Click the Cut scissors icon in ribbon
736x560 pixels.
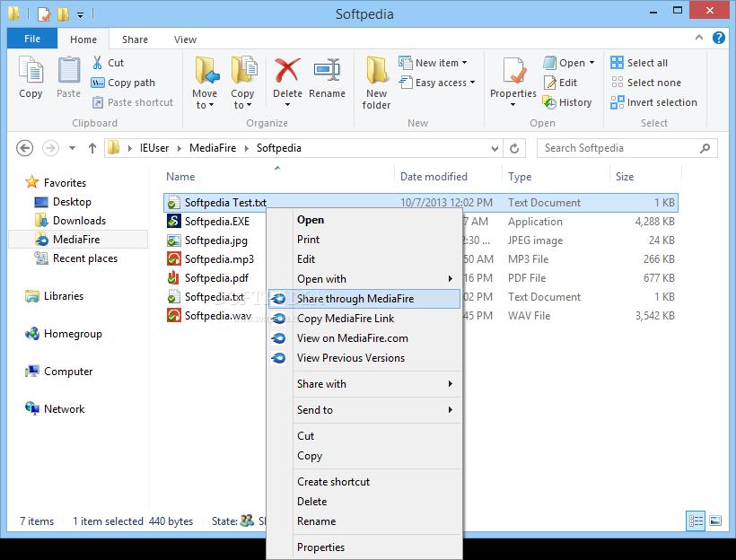point(97,63)
